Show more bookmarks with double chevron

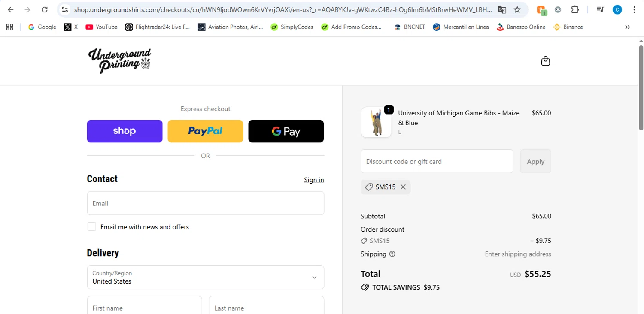(628, 27)
